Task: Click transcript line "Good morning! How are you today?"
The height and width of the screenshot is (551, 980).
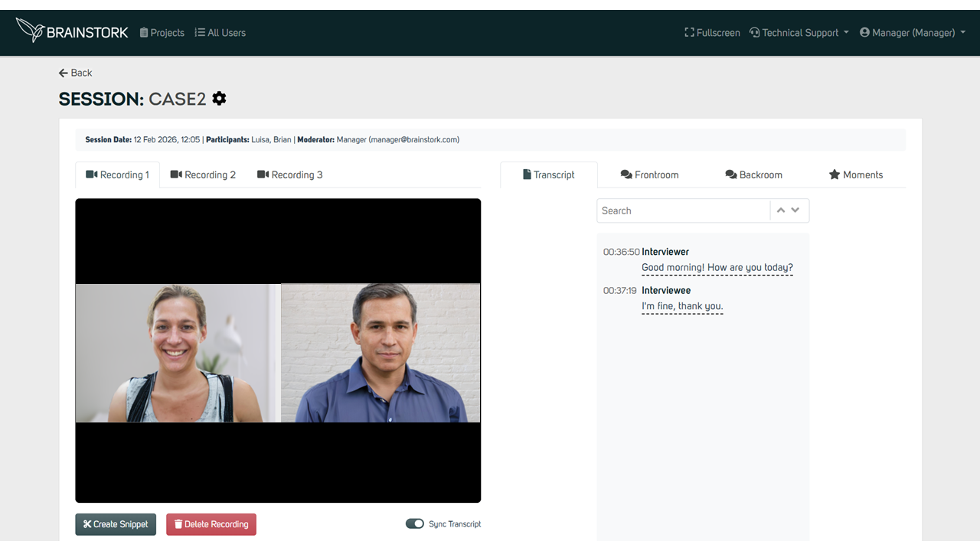Action: [x=717, y=268]
